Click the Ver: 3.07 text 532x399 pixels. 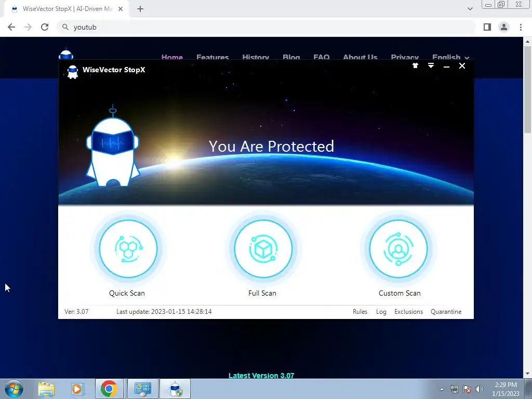(76, 312)
